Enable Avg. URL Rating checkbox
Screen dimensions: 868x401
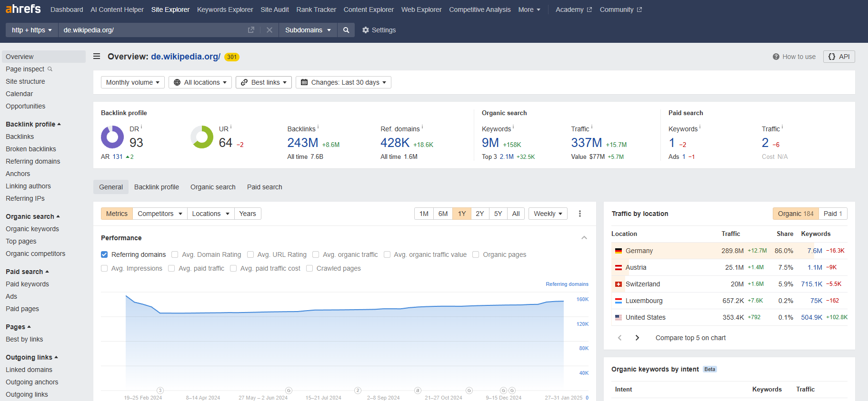250,254
